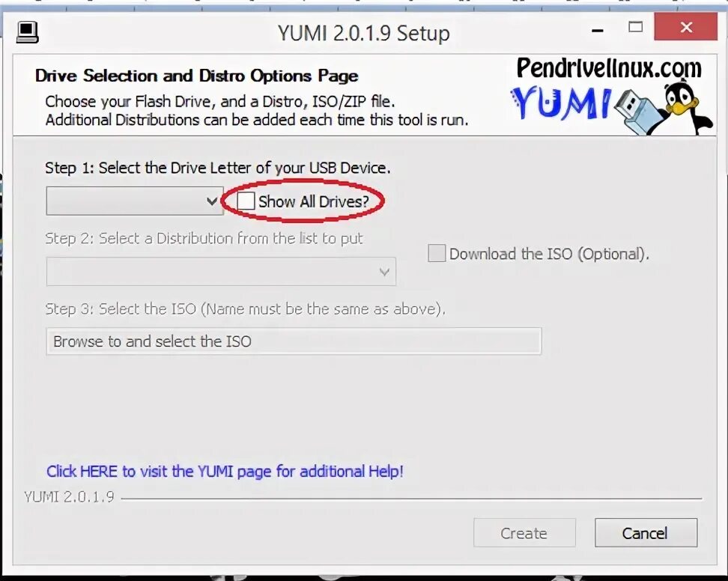728x581 pixels.
Task: Expand the Step 2 distribution list dropdown
Action: click(221, 272)
